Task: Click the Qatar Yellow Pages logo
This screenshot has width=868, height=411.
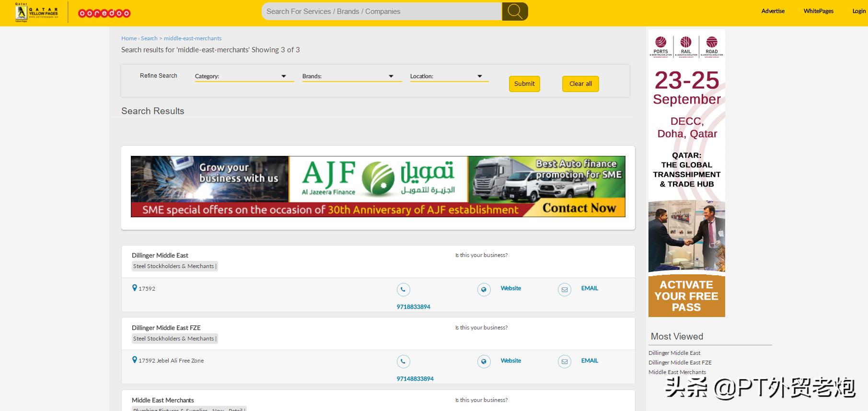Action: click(36, 12)
